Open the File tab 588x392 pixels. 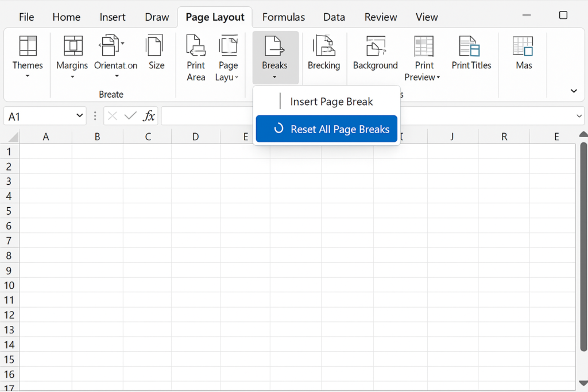click(26, 17)
